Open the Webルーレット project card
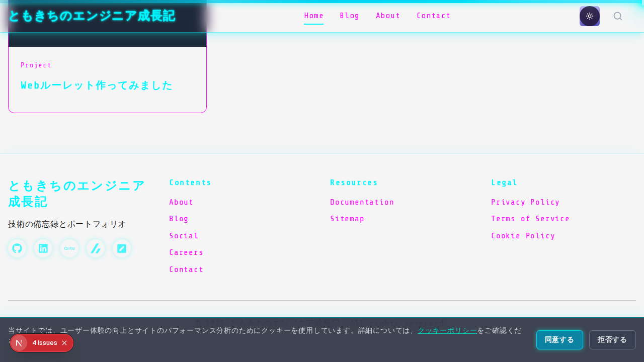This screenshot has height=362, width=644. tap(107, 80)
